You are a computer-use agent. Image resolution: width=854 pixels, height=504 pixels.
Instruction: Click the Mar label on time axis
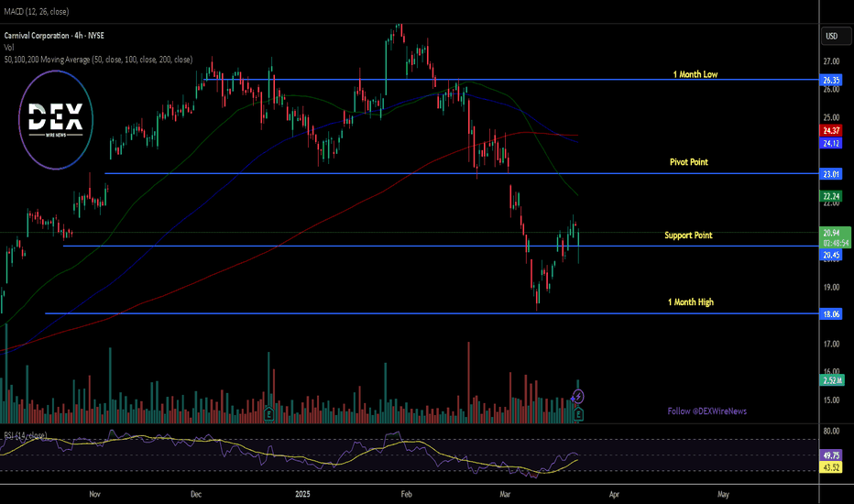point(505,494)
